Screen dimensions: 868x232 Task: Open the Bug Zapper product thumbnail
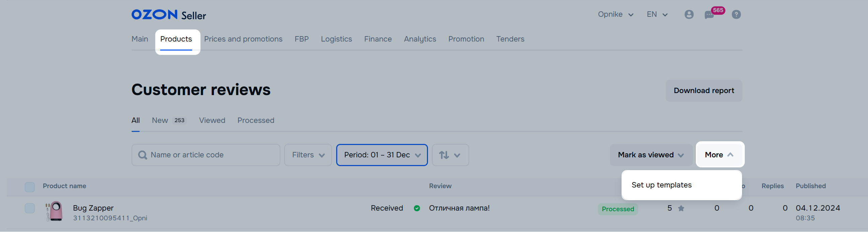[x=55, y=212]
